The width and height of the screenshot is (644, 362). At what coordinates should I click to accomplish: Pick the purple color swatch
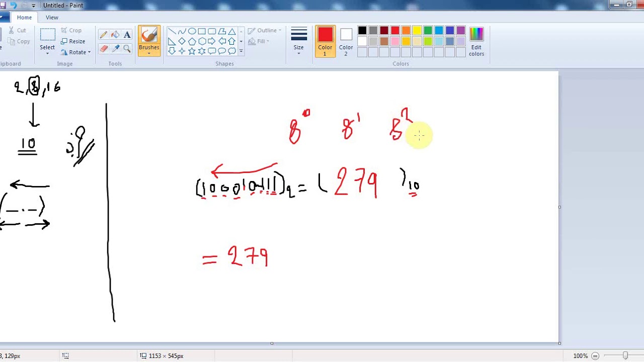[x=461, y=31]
